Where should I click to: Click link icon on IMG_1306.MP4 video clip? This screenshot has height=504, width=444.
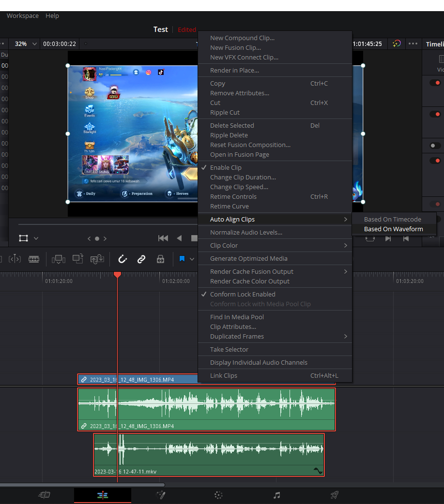coord(84,380)
